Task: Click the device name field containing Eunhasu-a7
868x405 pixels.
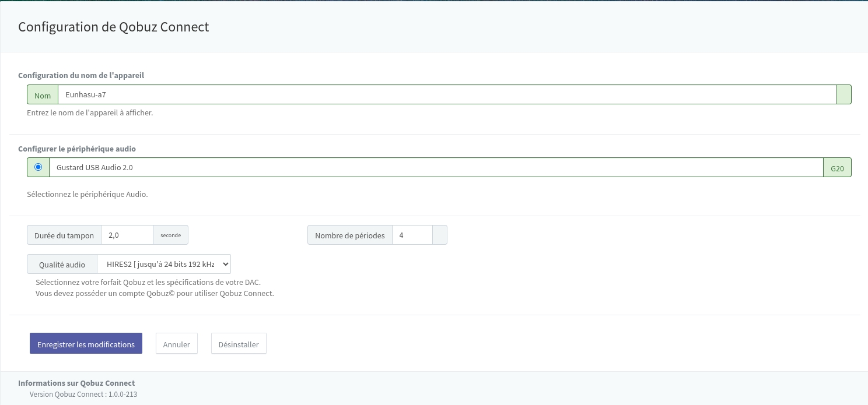Action: coord(447,95)
